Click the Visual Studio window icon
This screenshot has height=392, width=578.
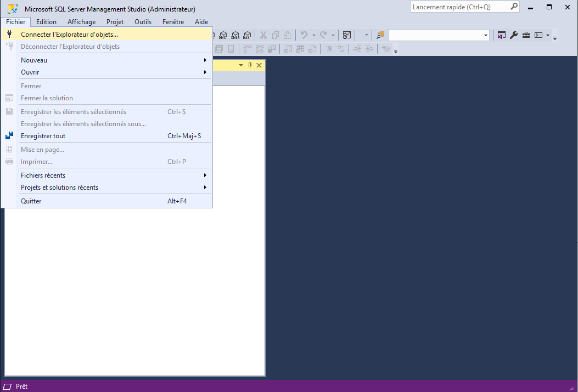[501, 35]
